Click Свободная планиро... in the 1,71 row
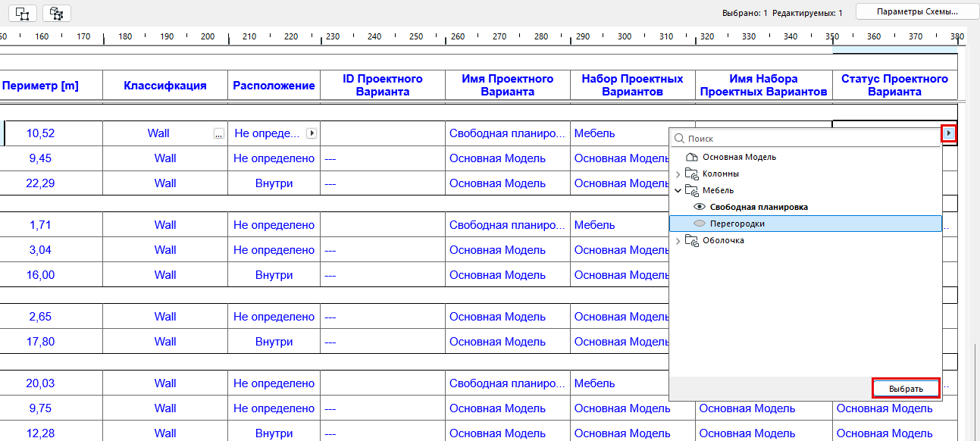 pyautogui.click(x=507, y=225)
